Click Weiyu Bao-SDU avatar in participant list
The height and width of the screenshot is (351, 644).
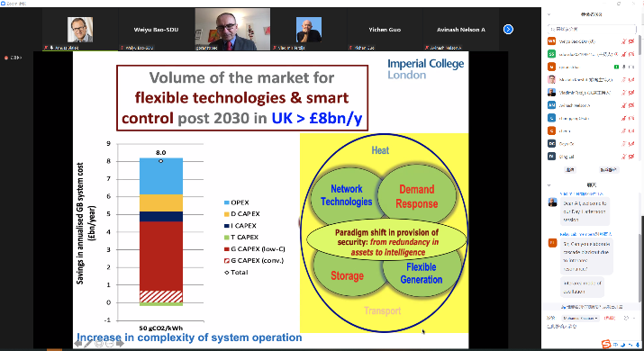(551, 41)
